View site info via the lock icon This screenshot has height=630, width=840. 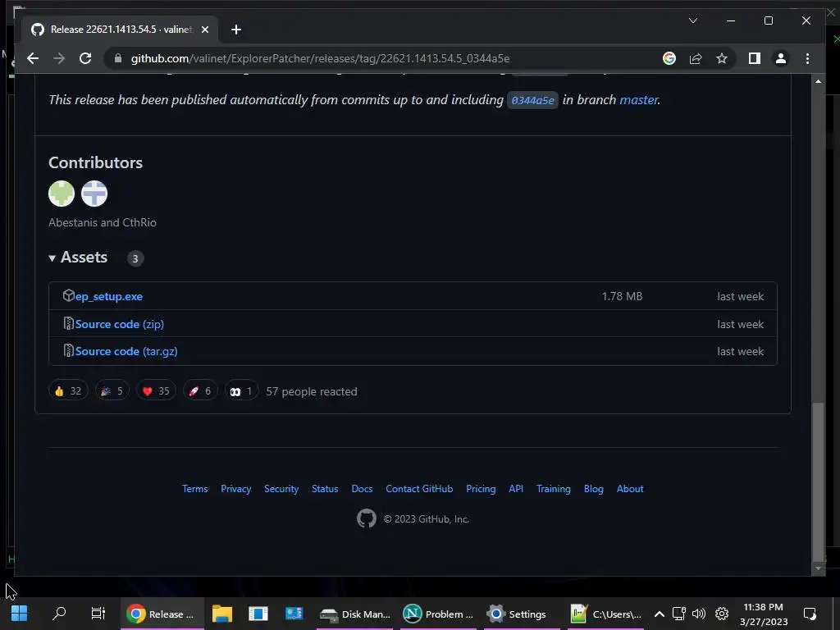click(x=118, y=58)
